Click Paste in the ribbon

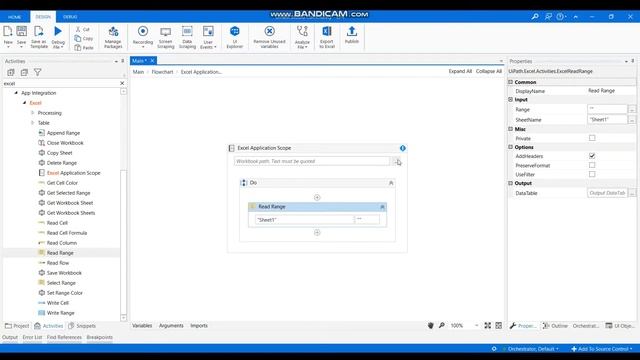click(84, 48)
